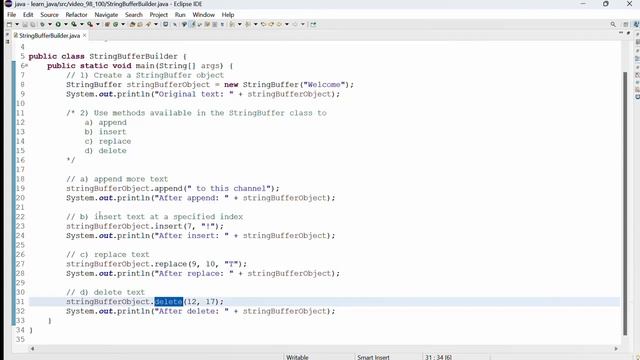The width and height of the screenshot is (640, 360).
Task: Open the Search menu
Action: click(x=134, y=15)
